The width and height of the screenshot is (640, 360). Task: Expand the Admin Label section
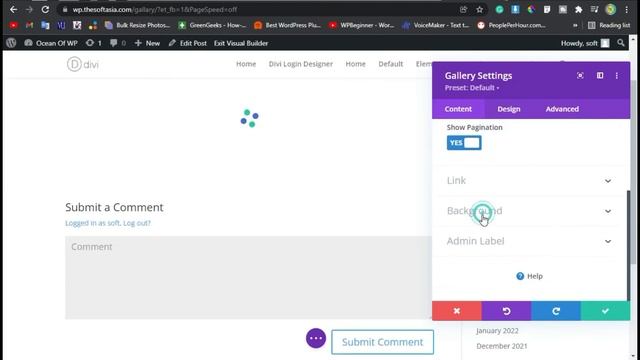(x=529, y=241)
